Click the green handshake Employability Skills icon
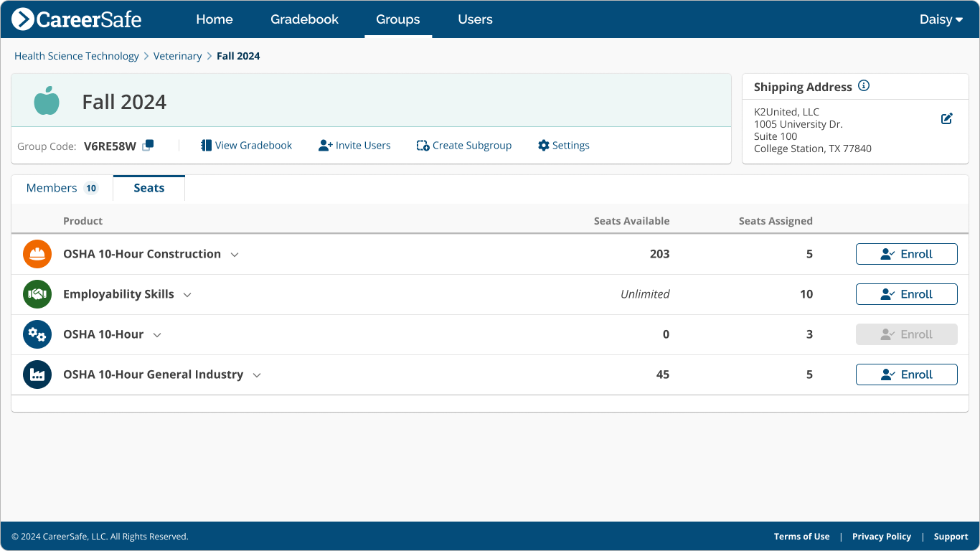 pos(37,294)
